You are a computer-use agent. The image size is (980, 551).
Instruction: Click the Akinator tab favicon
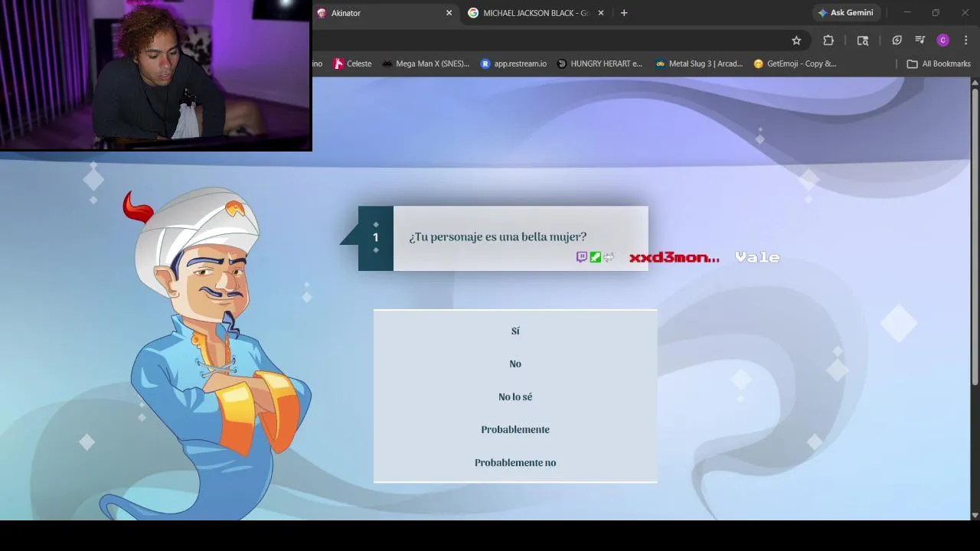coord(322,13)
